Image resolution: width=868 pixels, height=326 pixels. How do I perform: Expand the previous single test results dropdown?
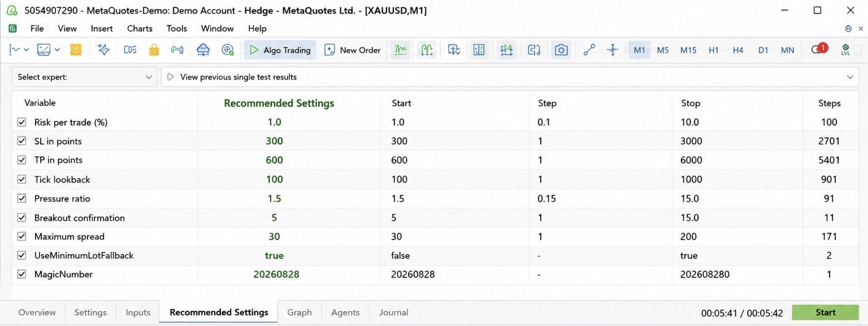click(x=849, y=77)
